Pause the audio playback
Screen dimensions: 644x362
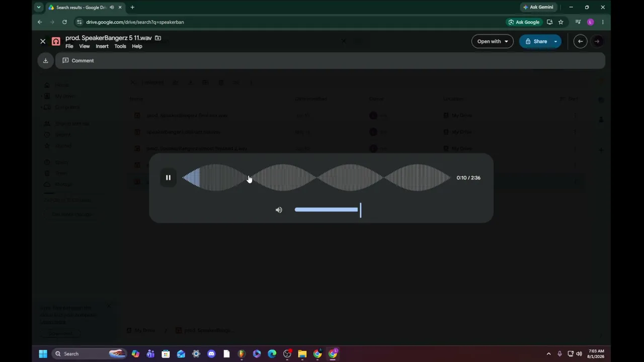pyautogui.click(x=168, y=177)
